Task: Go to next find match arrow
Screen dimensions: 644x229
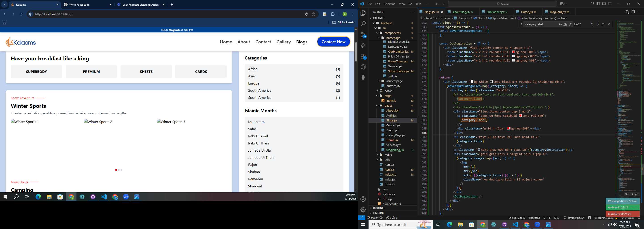Action: pos(598,24)
